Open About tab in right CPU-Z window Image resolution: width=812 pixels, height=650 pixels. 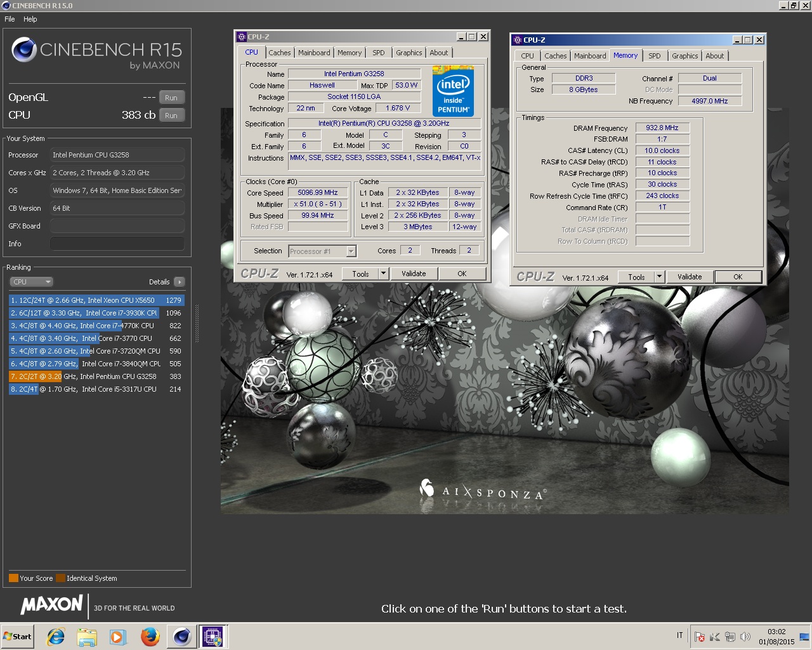[715, 56]
